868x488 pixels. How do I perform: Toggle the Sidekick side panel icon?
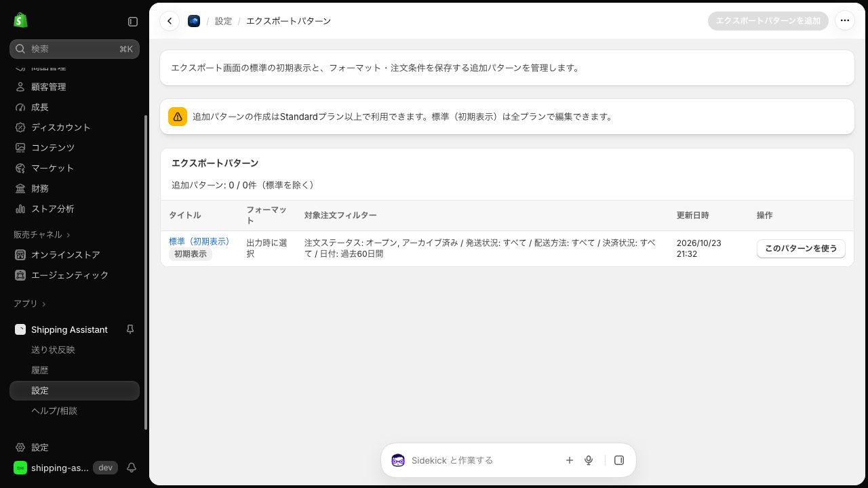[619, 460]
